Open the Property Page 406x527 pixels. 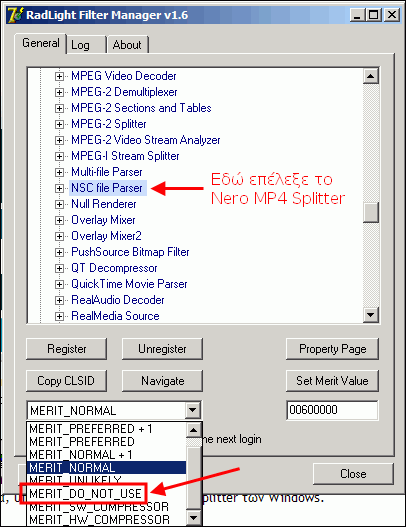(332, 349)
